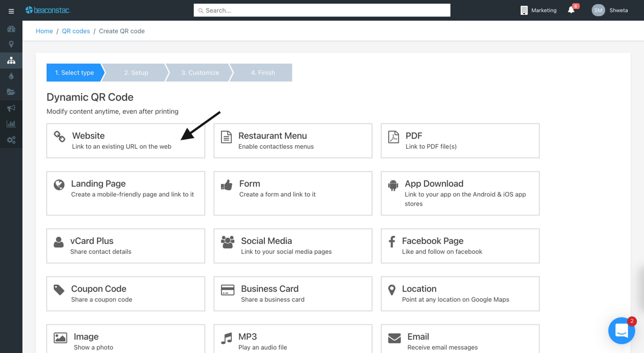The image size is (644, 353).
Task: Select the sitemap sidebar icon
Action: click(11, 60)
